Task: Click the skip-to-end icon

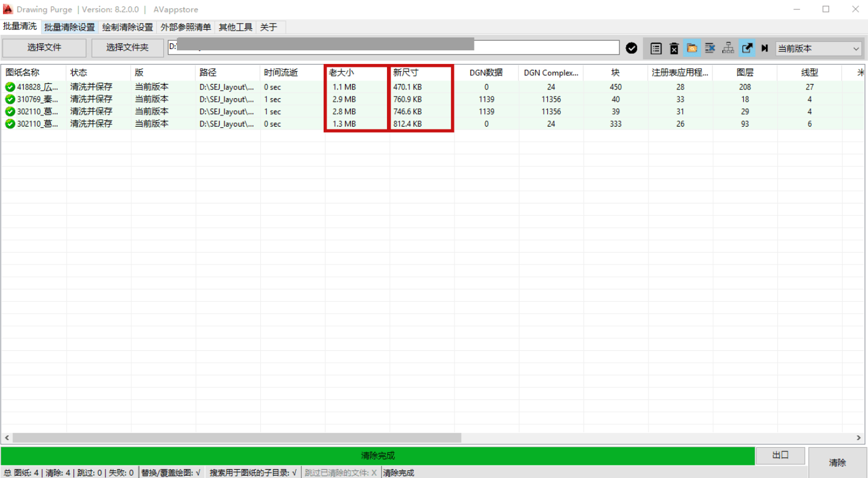Action: click(764, 49)
